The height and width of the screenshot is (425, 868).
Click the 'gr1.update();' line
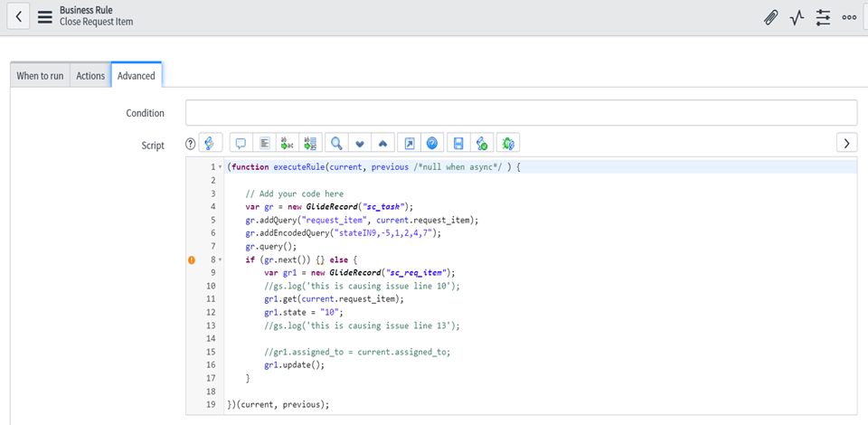[x=295, y=365]
